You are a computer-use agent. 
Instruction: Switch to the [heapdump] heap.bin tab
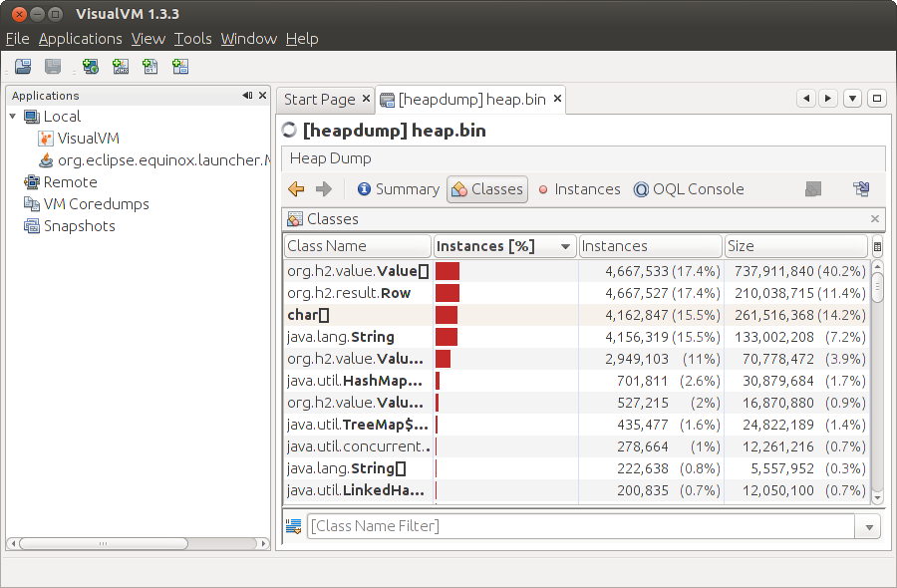pyautogui.click(x=472, y=100)
